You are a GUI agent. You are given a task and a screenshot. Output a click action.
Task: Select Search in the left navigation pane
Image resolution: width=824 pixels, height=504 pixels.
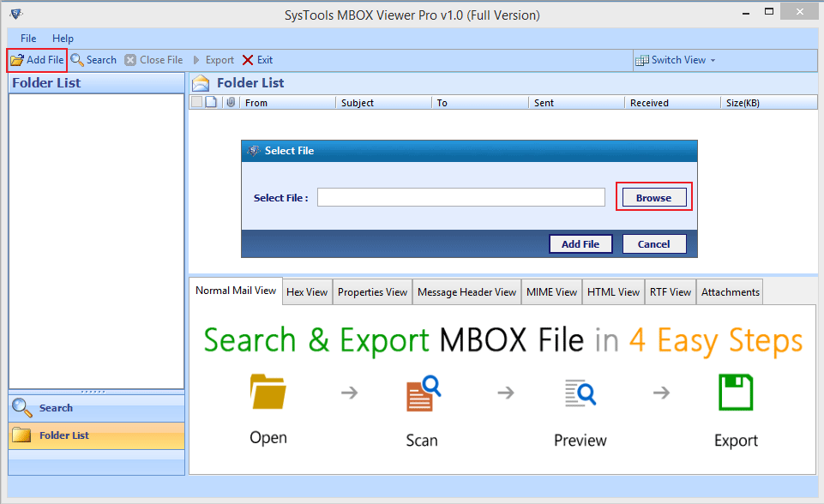tap(97, 408)
